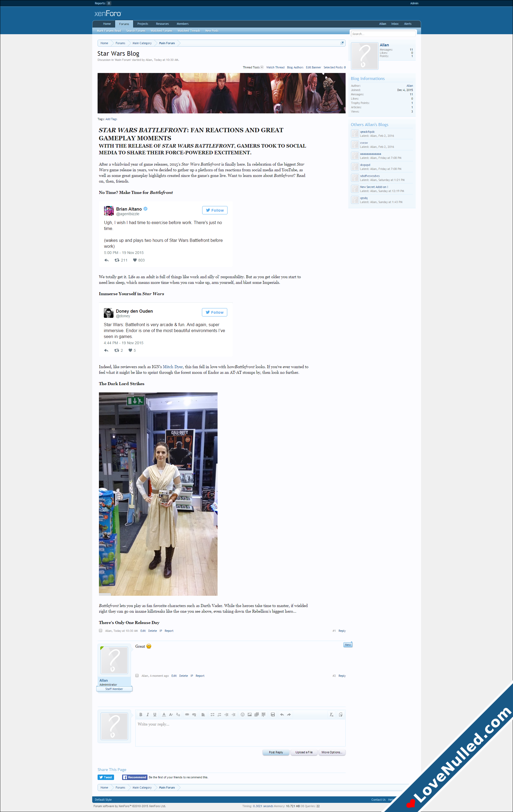Follow Brian Altano on Twitter
This screenshot has height=812, width=513.
point(215,210)
